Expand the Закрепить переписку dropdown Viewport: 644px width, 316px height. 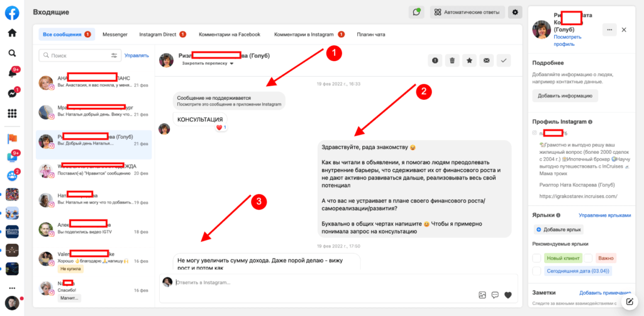208,63
